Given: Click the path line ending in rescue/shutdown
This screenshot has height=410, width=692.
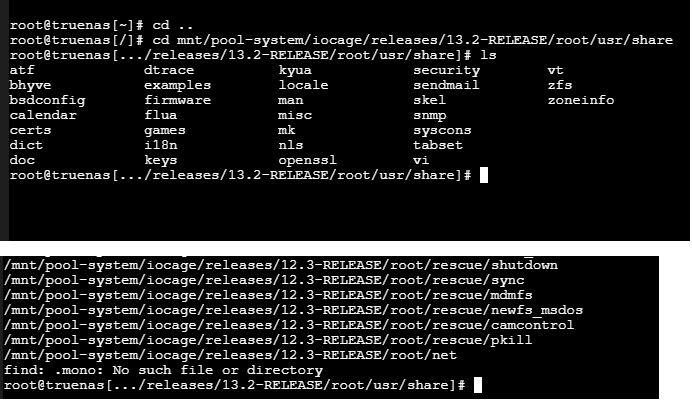Looking at the screenshot, I should click(x=281, y=265).
